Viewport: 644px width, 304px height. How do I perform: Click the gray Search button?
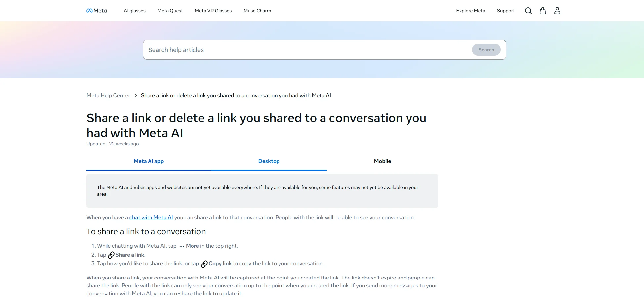[486, 50]
